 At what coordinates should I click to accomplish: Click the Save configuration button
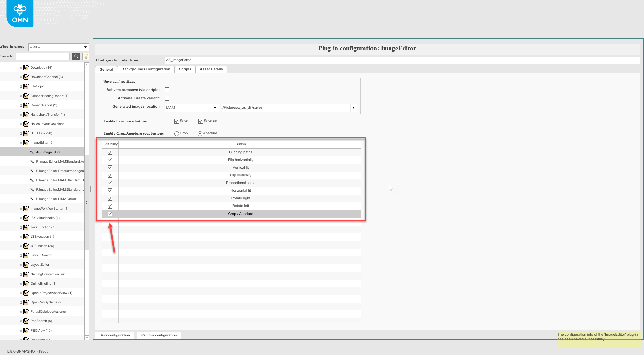[114, 335]
